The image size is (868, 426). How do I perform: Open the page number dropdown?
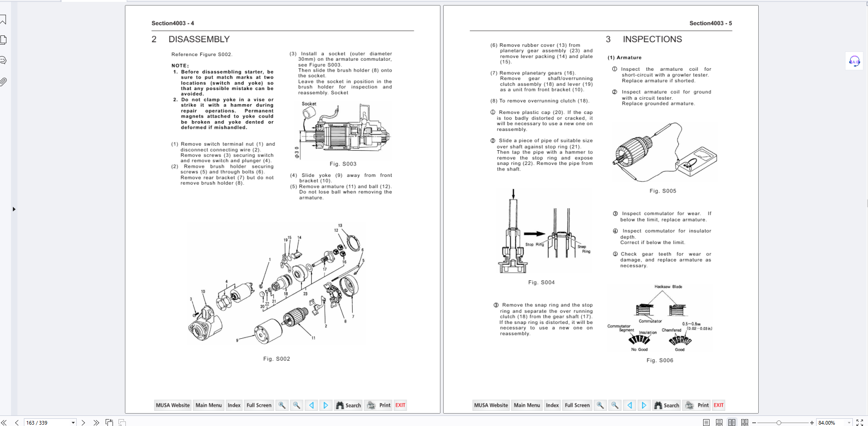point(73,422)
